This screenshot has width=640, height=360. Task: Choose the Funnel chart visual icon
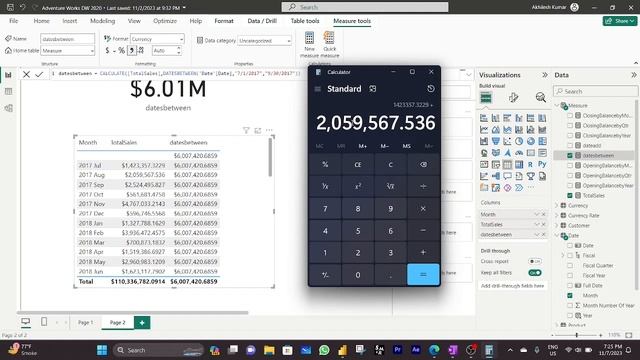pyautogui.click(x=496, y=141)
